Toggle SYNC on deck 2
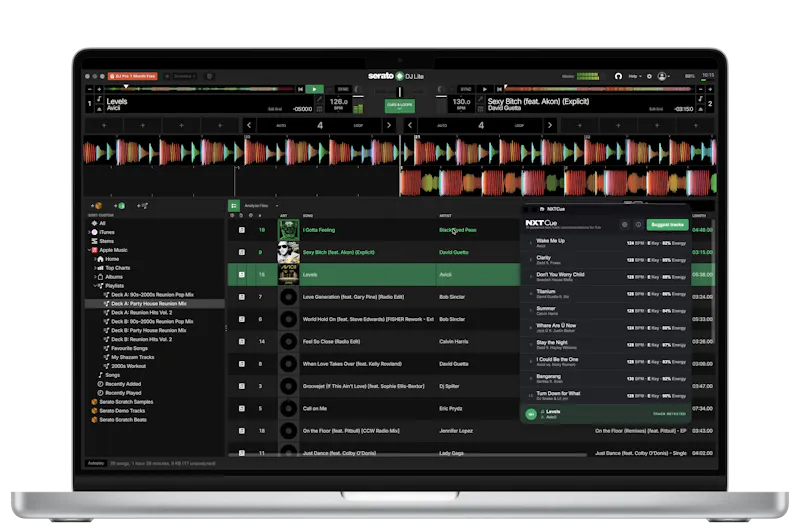Viewport: 800px width, 527px height. [465, 89]
